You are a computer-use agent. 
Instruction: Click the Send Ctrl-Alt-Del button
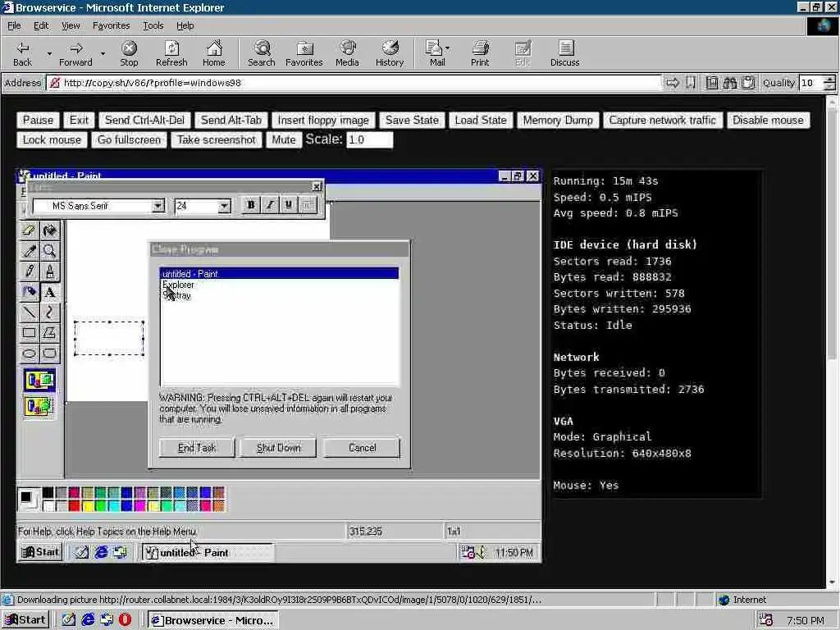144,121
